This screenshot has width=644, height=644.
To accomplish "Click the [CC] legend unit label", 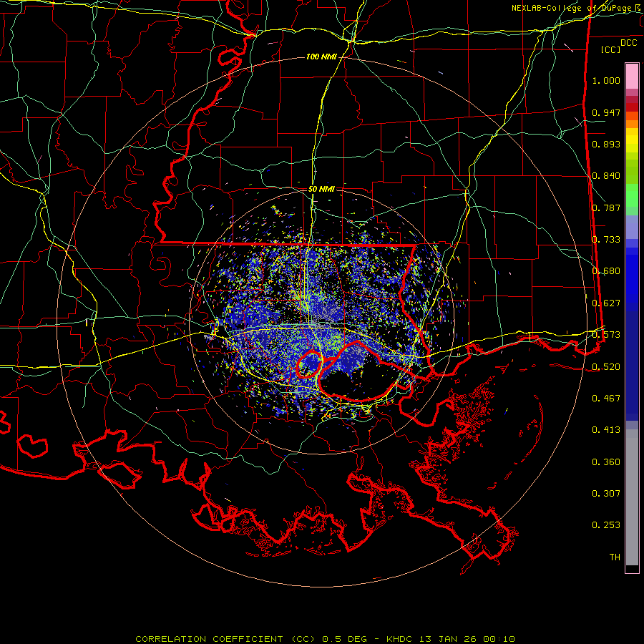I will [x=611, y=49].
